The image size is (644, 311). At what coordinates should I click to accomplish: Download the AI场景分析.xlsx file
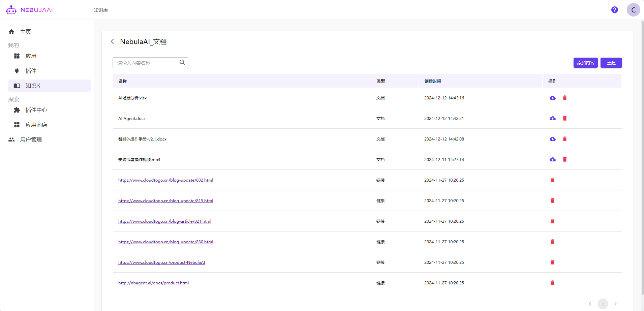click(552, 98)
